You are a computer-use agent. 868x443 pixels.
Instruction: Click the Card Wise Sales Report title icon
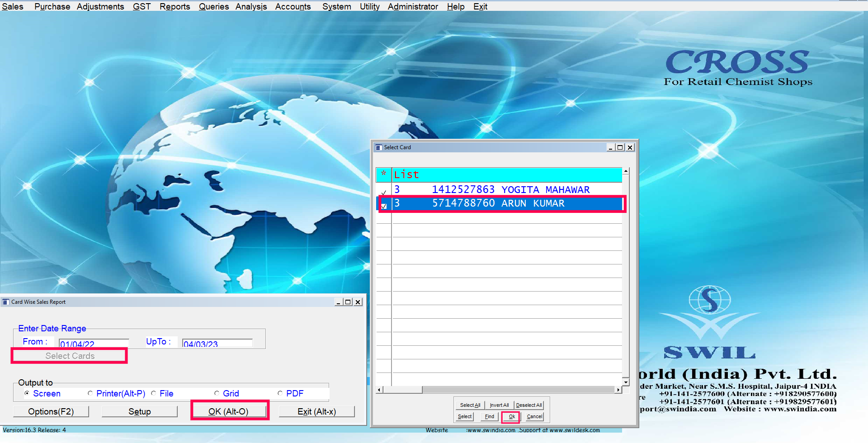tap(6, 302)
